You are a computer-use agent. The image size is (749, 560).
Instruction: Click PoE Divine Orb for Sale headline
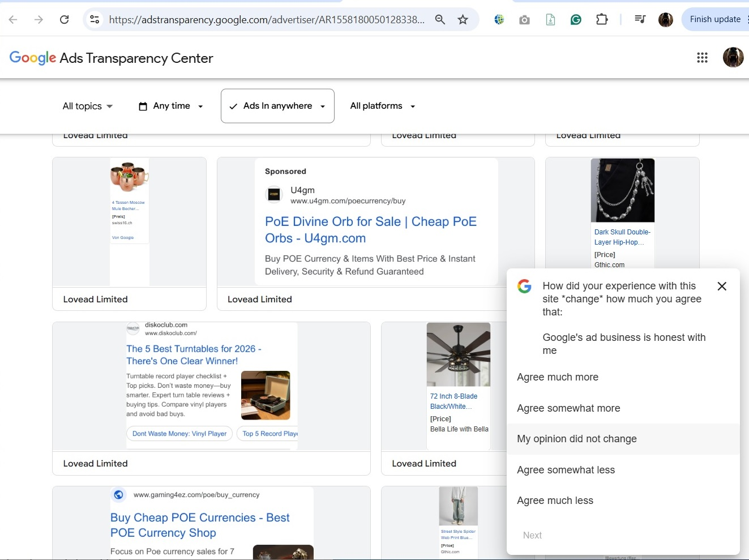[x=371, y=230]
